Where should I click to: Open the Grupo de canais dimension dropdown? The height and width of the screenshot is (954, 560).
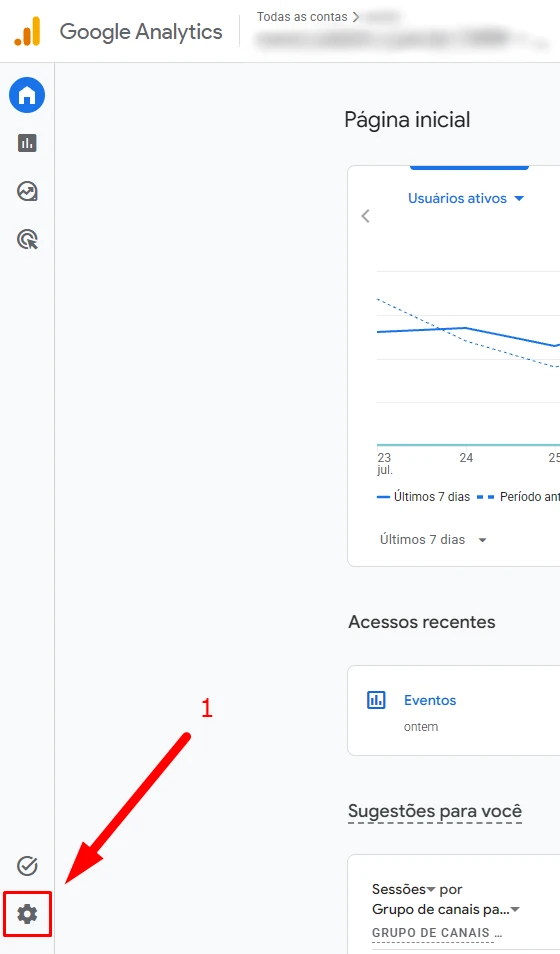[446, 910]
